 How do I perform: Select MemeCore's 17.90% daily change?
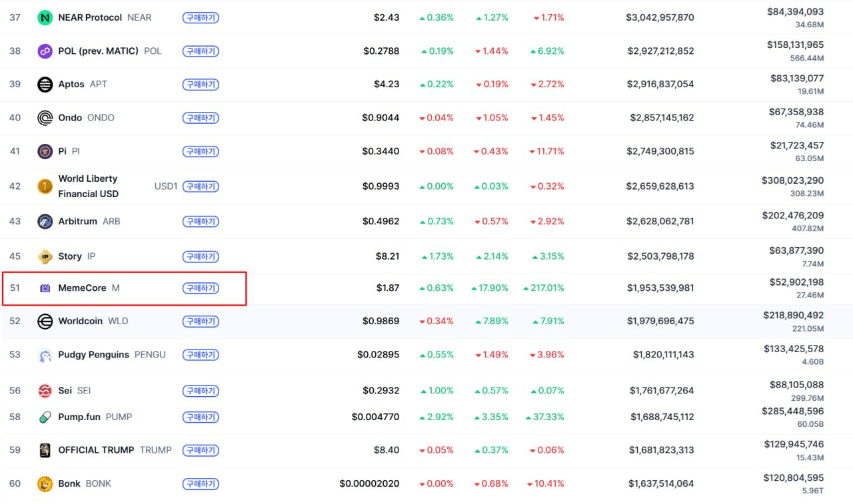(490, 288)
